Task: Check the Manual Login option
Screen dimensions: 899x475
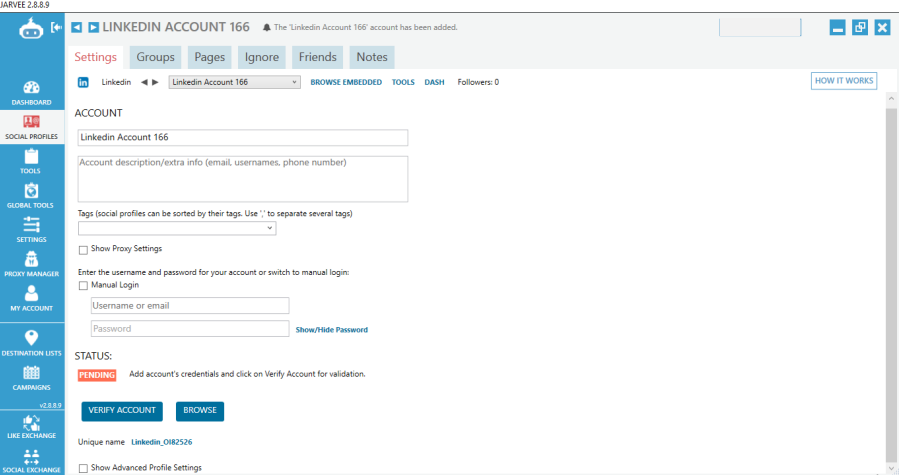Action: point(83,286)
